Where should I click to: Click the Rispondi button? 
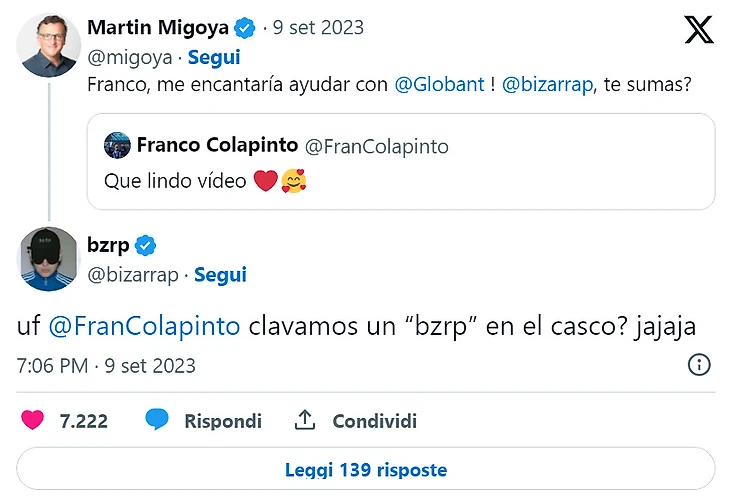coord(222,421)
